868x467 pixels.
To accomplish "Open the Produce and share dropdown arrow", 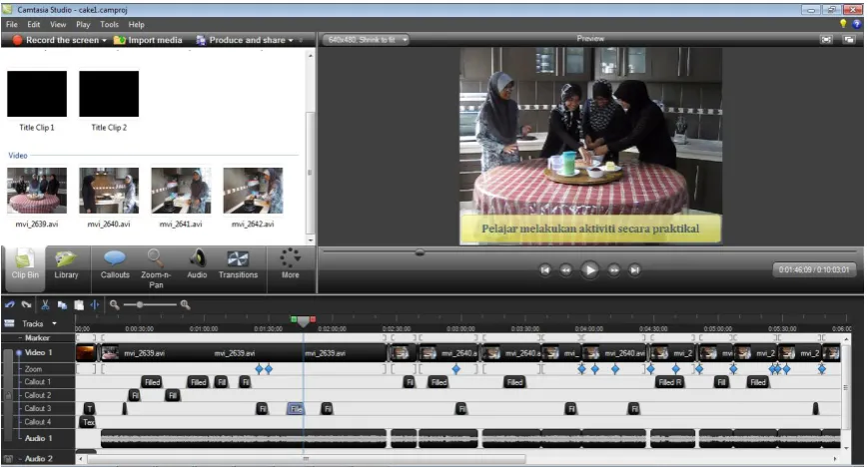I will click(x=291, y=40).
